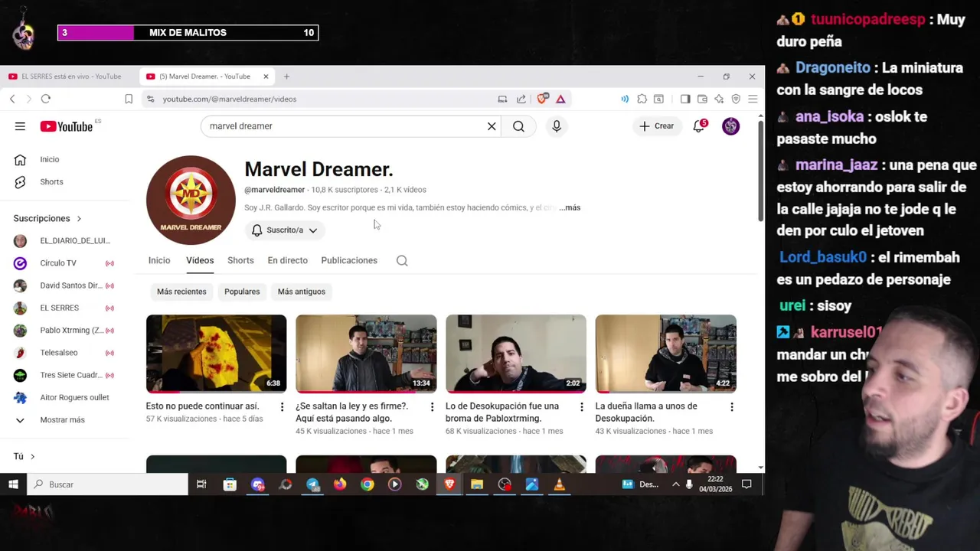Filter videos by 'Populares'
Viewport: 980px width, 551px height.
[x=242, y=292]
